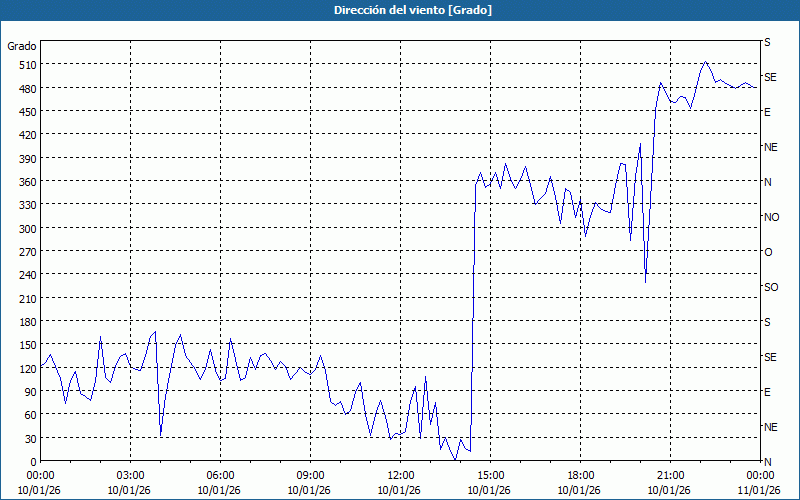The height and width of the screenshot is (500, 800).
Task: Select the 'SO' compass label on the right axis
Action: 771,287
